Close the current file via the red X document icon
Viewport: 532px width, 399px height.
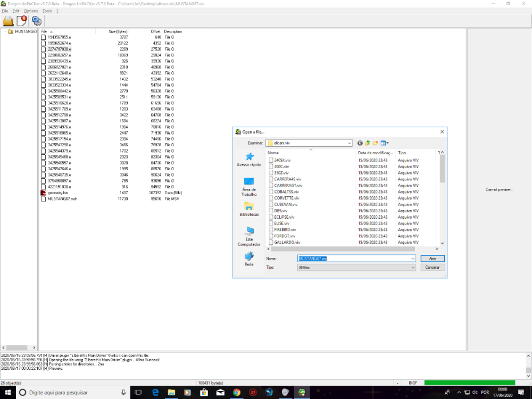(22, 21)
